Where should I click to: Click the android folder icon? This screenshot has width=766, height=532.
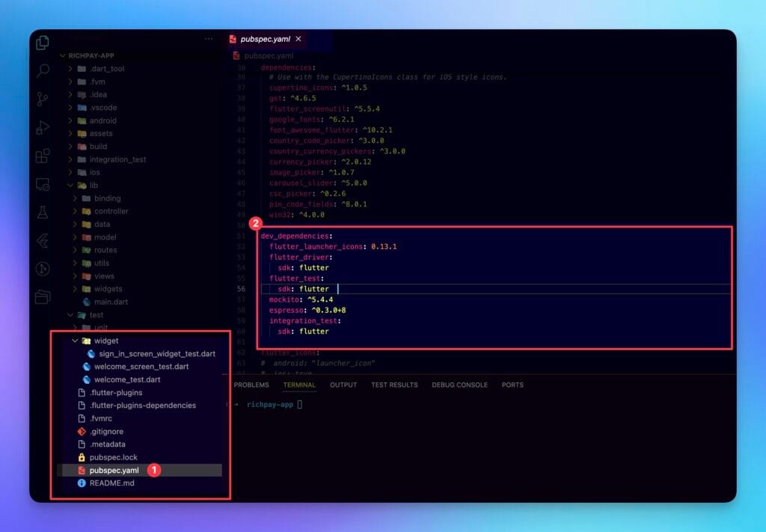point(82,120)
